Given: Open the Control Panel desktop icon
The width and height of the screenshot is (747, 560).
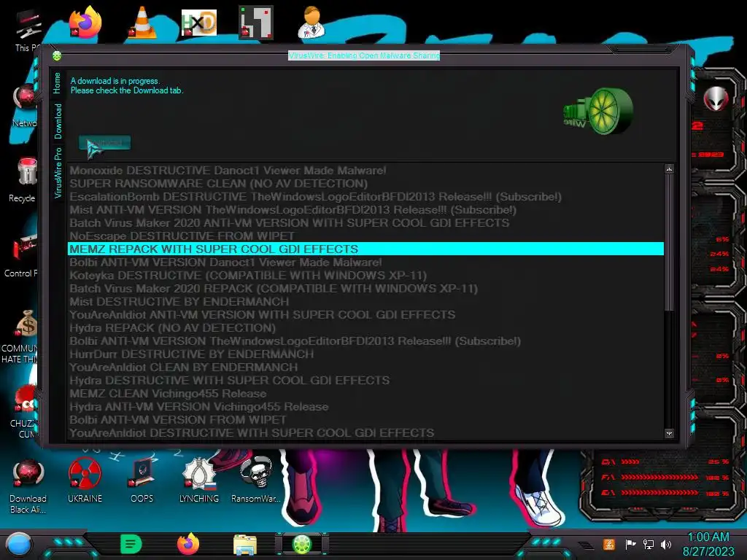Looking at the screenshot, I should pos(22,256).
